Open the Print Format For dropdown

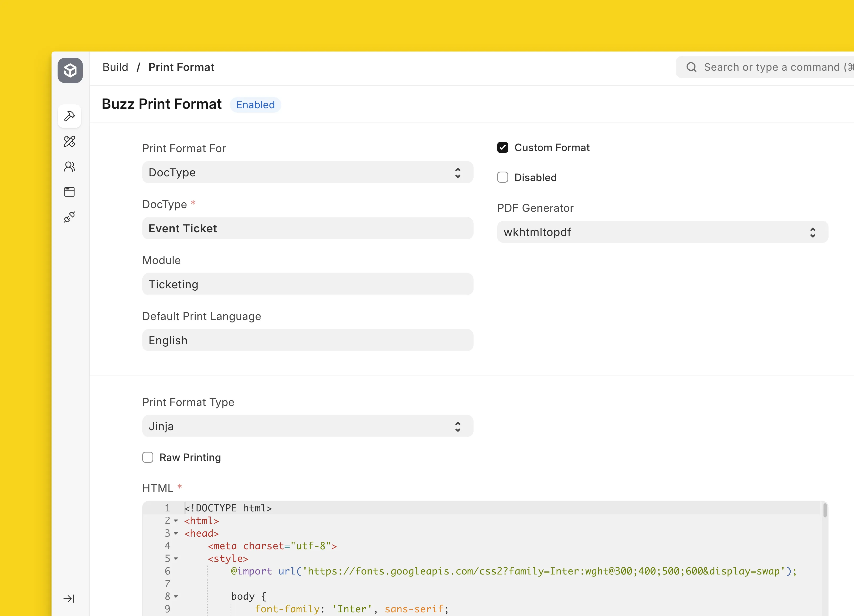pyautogui.click(x=307, y=172)
